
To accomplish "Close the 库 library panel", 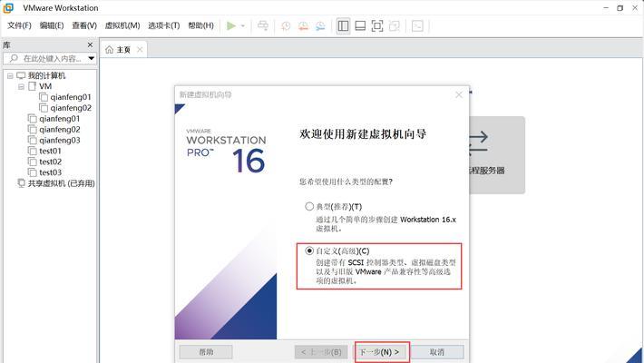I will (91, 44).
